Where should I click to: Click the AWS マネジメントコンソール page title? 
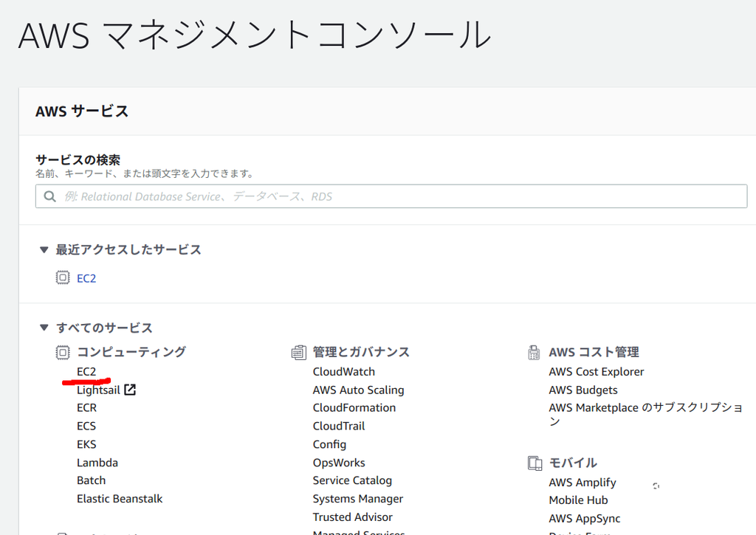(254, 35)
